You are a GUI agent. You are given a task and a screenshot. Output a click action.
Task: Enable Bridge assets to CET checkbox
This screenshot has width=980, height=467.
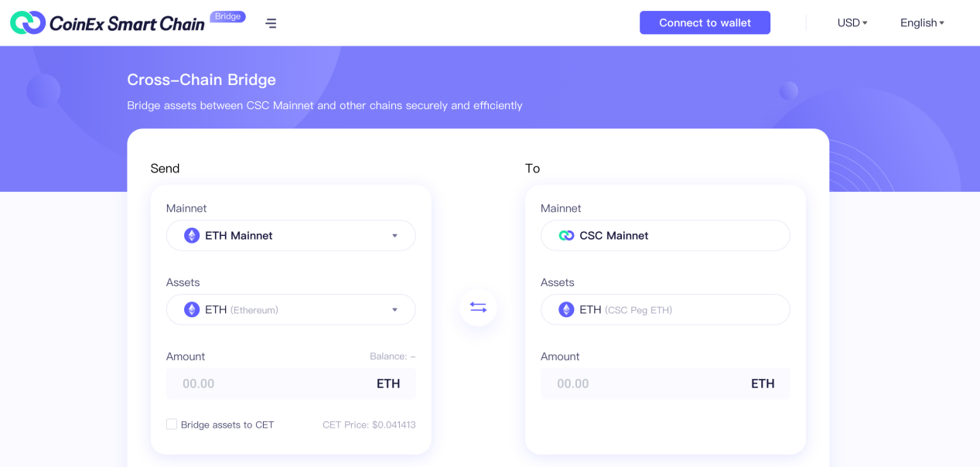point(172,424)
